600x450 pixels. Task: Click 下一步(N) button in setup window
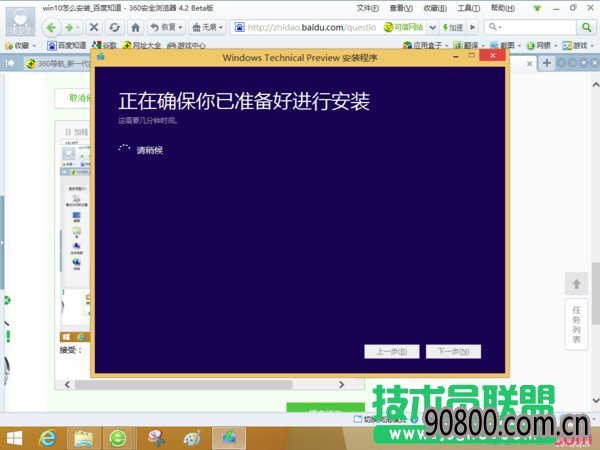(453, 351)
